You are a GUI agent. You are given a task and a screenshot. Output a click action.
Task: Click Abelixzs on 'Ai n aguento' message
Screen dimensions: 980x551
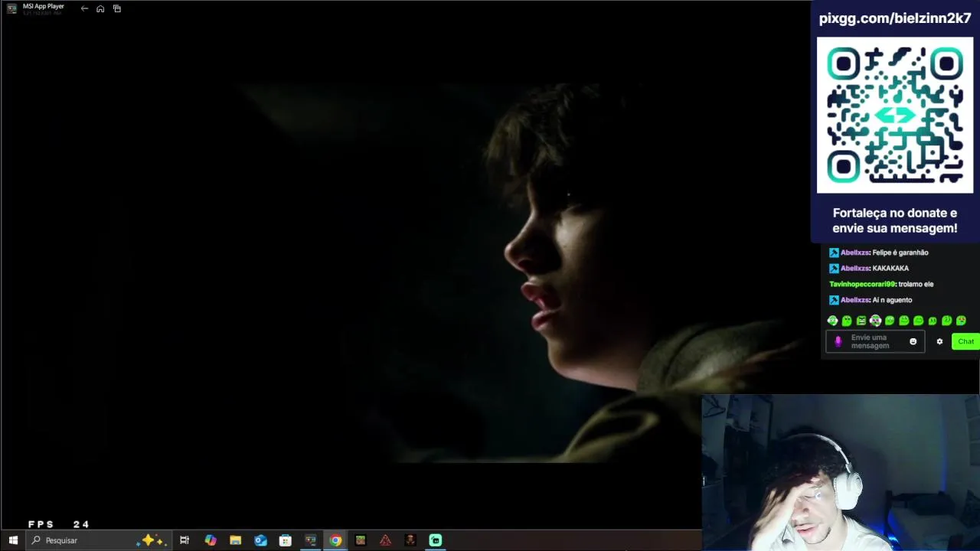[x=854, y=300]
